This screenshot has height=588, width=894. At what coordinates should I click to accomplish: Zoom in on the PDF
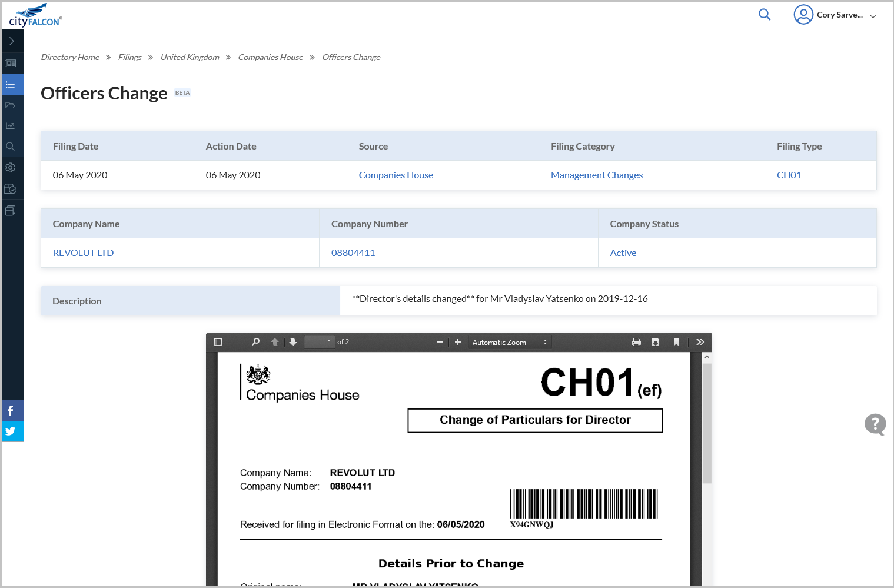pyautogui.click(x=458, y=342)
